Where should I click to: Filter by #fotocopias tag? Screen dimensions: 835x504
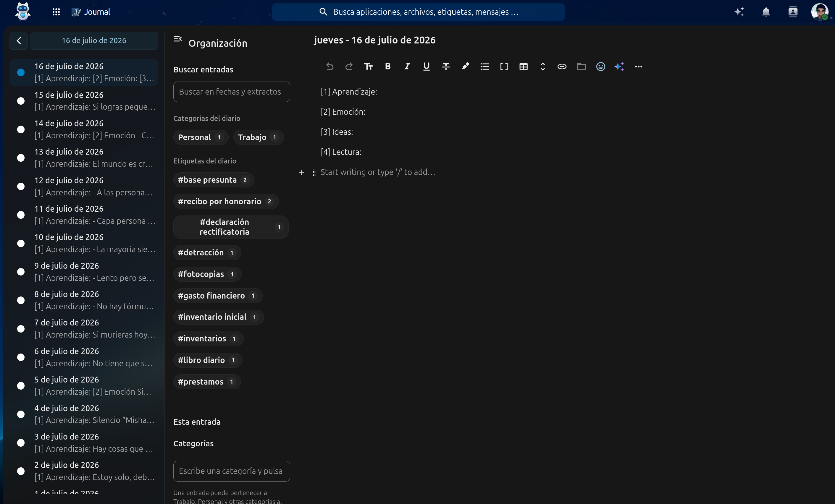pos(207,274)
